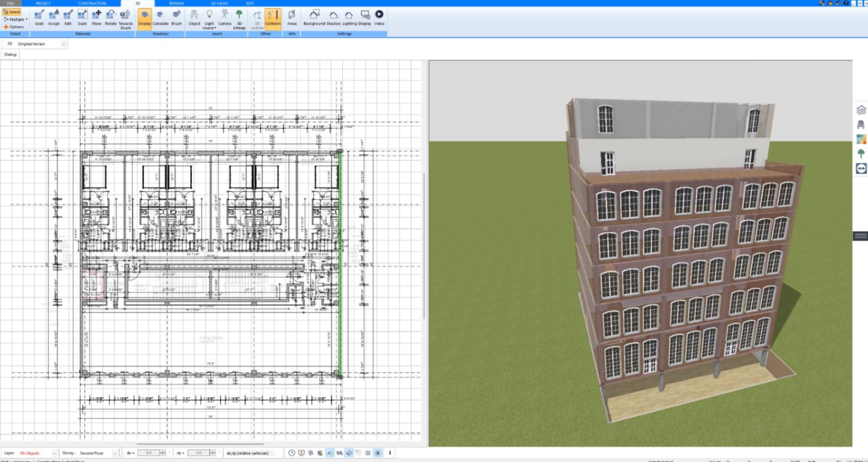Open the settings Display monitor icon

pos(365,17)
